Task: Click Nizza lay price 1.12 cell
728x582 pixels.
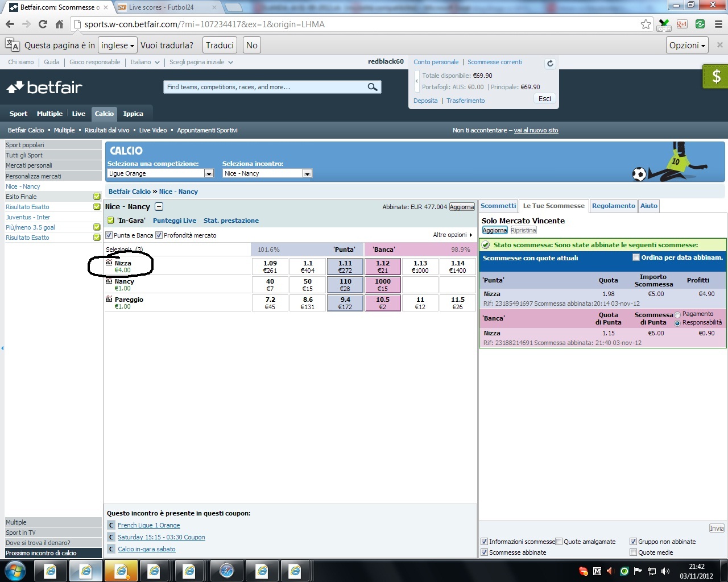Action: tap(383, 267)
